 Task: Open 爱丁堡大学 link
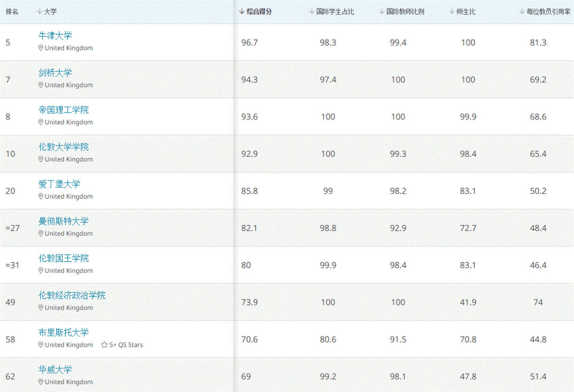pyautogui.click(x=60, y=184)
